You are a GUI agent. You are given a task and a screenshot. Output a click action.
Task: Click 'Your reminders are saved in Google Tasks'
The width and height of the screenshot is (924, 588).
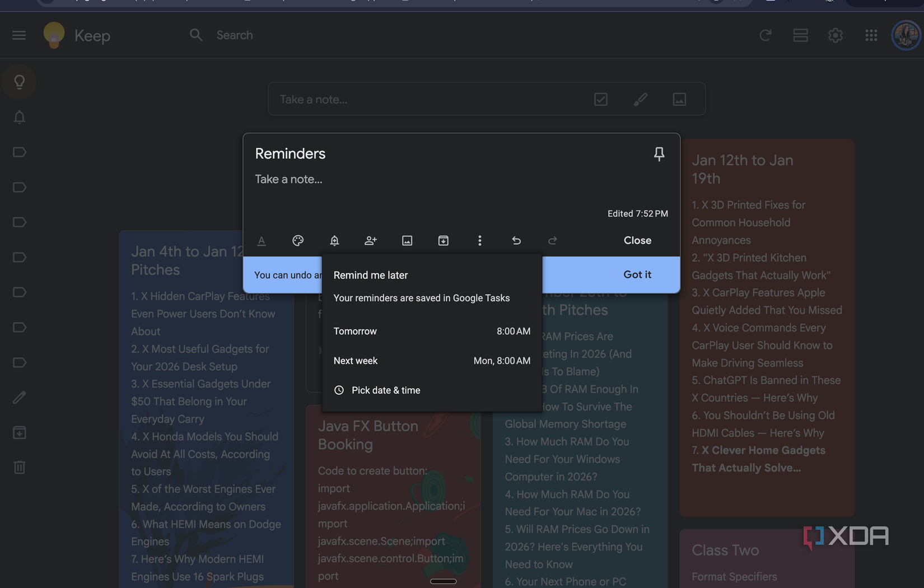[x=422, y=298]
